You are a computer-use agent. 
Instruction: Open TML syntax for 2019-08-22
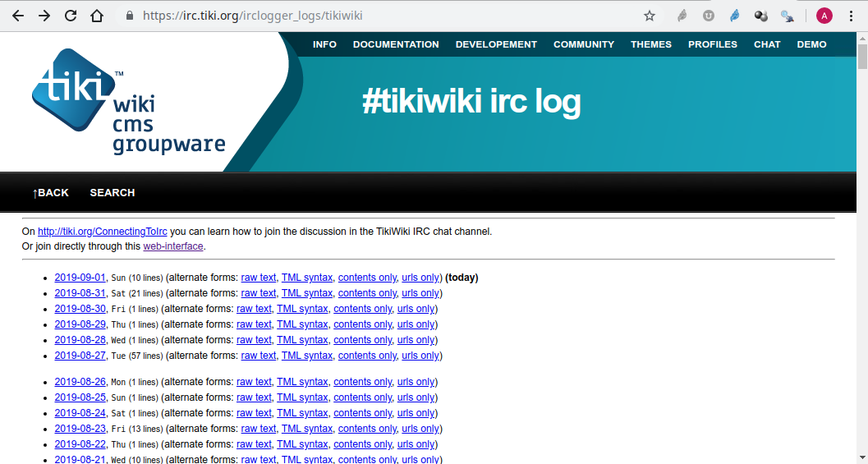pos(302,443)
